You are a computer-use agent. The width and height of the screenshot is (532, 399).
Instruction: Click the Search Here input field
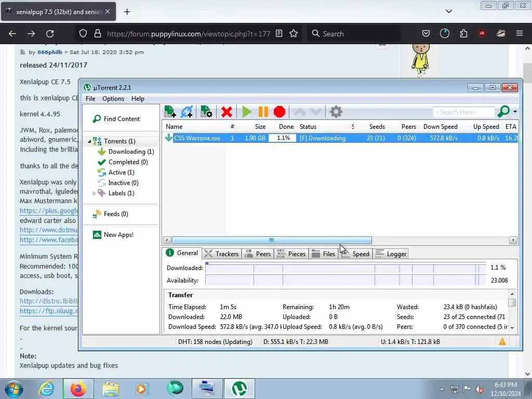pyautogui.click(x=463, y=112)
